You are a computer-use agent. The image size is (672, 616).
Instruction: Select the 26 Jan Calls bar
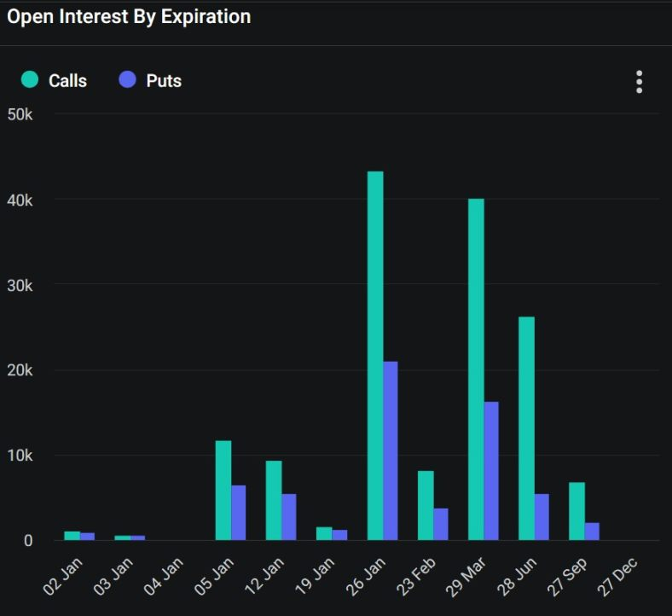click(375, 356)
